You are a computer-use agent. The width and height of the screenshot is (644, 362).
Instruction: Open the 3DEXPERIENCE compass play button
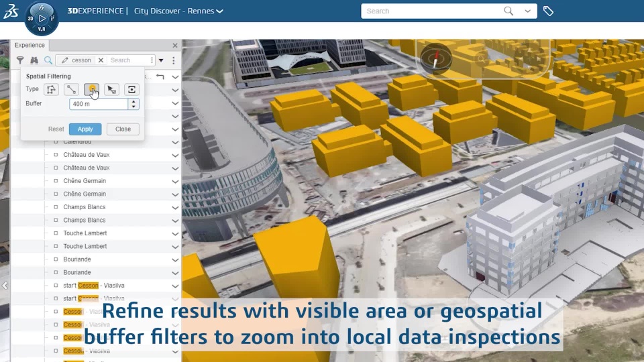point(42,18)
